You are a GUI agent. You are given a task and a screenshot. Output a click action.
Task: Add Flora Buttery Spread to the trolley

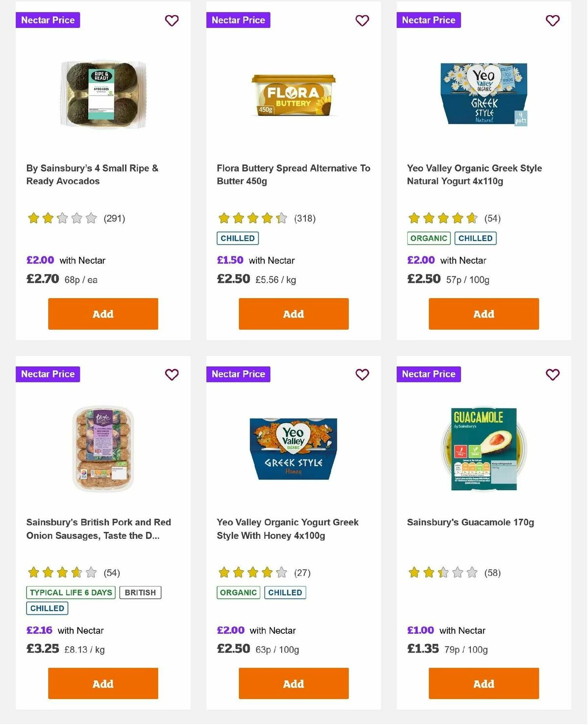[293, 314]
